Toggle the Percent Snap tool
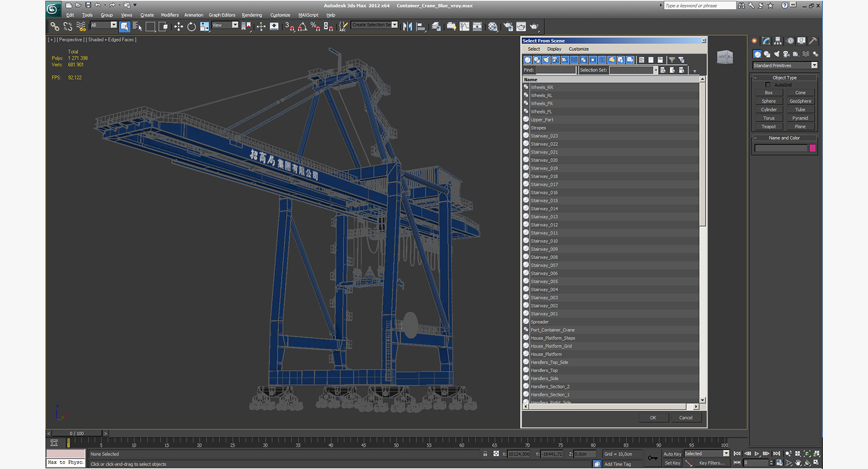This screenshot has height=469, width=868. tap(315, 26)
